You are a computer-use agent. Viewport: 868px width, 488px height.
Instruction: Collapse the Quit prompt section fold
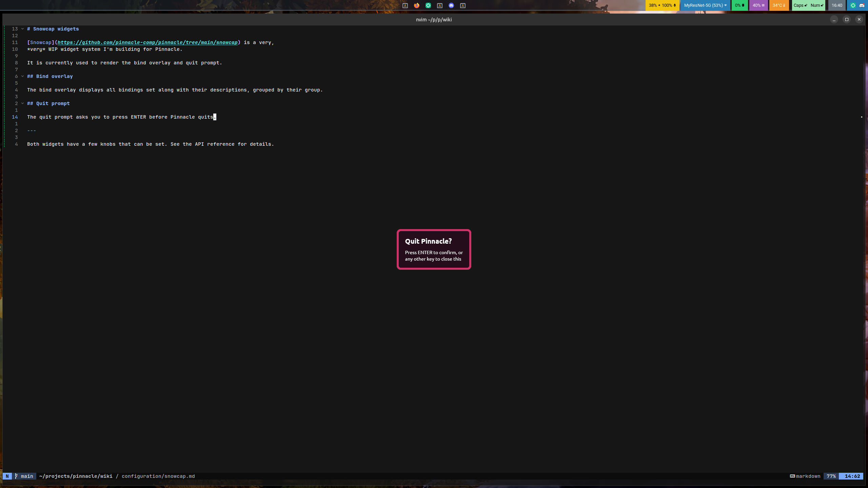(23, 103)
